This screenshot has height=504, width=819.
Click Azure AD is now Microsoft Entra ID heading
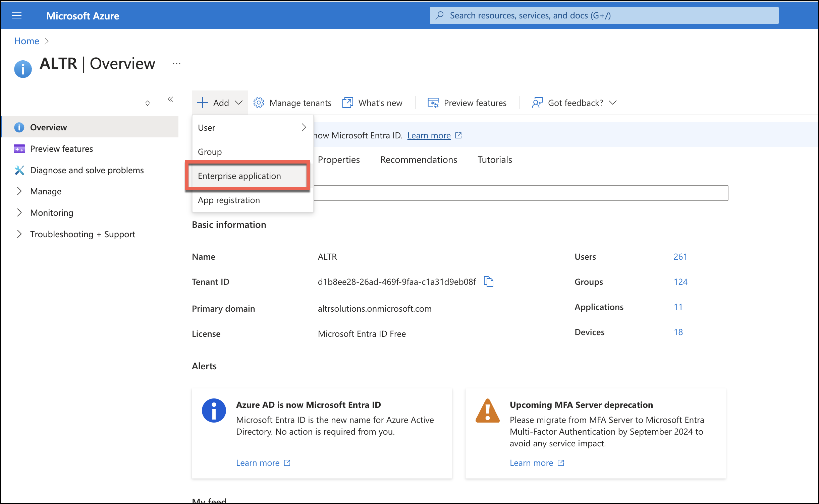(308, 405)
